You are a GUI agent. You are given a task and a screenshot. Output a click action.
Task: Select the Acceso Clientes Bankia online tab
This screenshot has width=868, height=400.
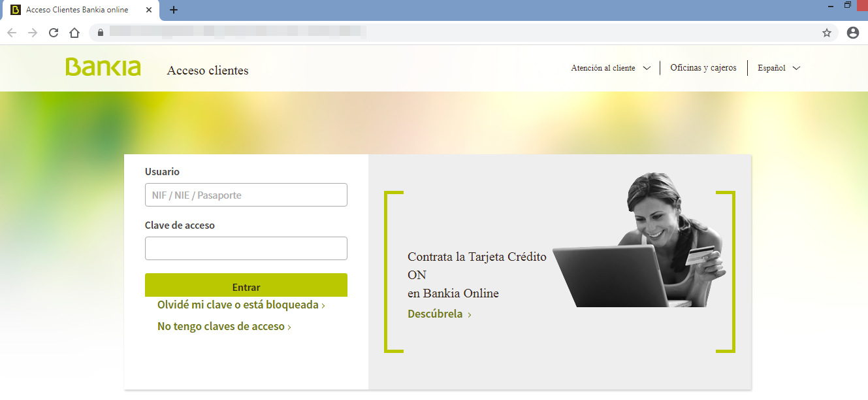(x=82, y=10)
